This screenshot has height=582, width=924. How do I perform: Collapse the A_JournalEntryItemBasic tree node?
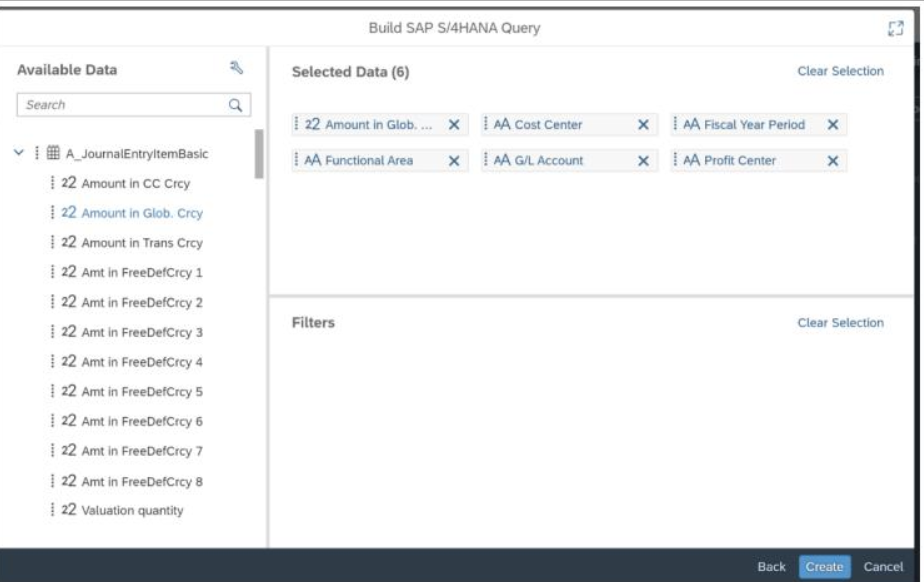[x=19, y=153]
